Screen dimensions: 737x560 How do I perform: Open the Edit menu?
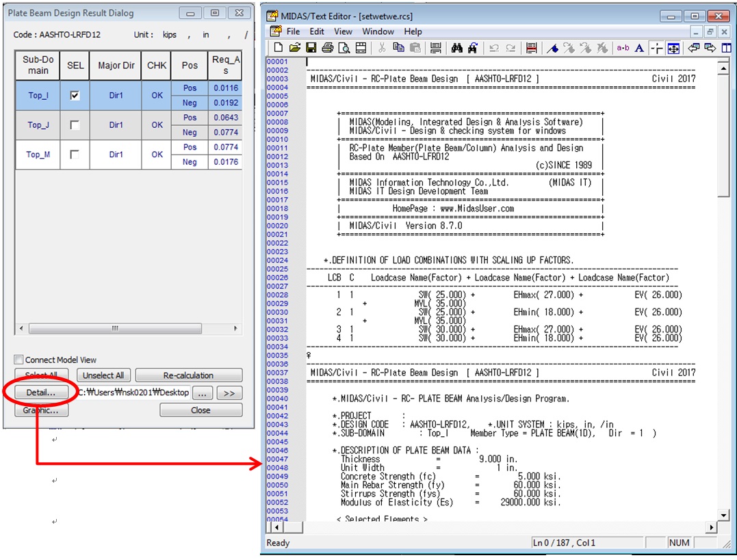317,31
